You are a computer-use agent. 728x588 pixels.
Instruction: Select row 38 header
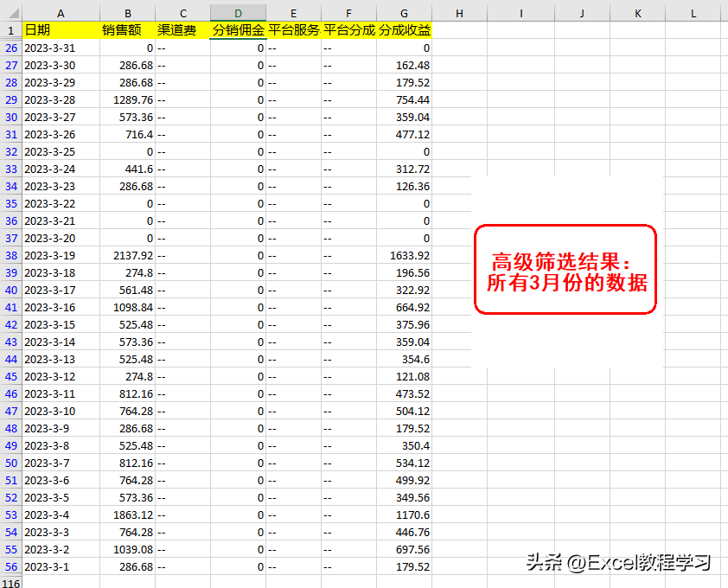(11, 255)
